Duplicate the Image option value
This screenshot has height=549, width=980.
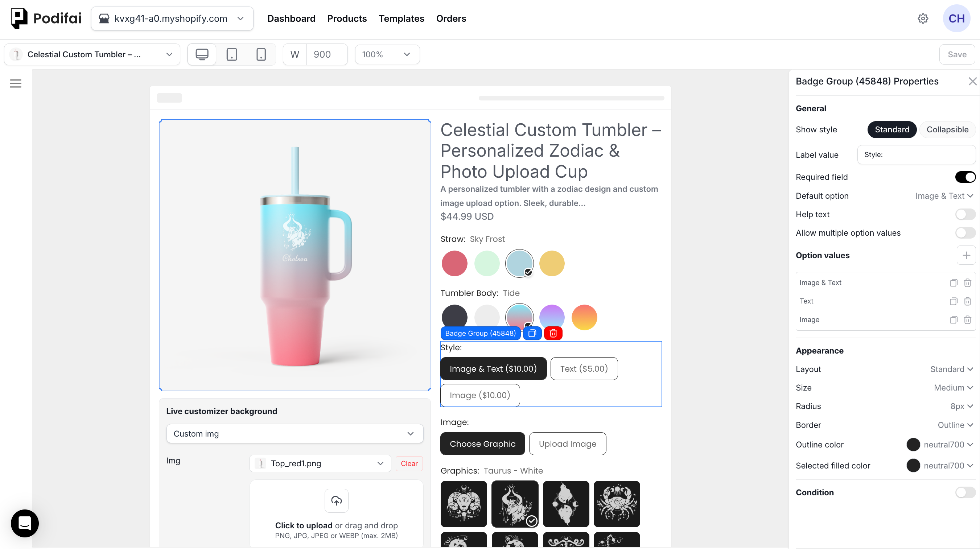coord(953,319)
